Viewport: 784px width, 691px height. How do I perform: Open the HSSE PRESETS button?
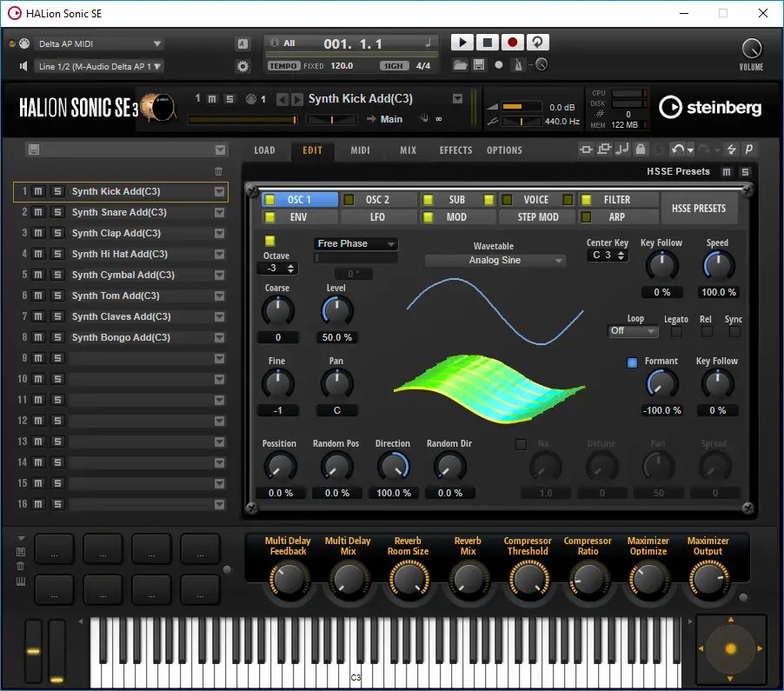[x=699, y=208]
